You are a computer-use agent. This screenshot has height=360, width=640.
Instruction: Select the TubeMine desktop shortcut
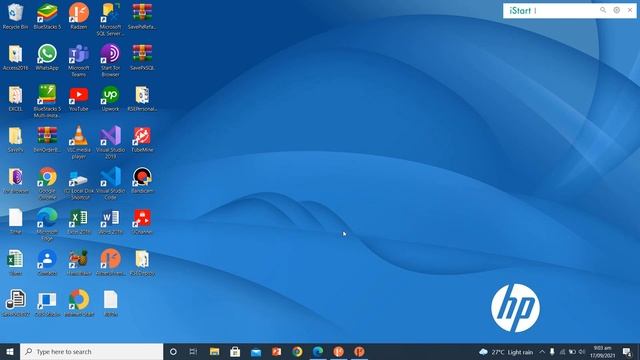tap(142, 139)
